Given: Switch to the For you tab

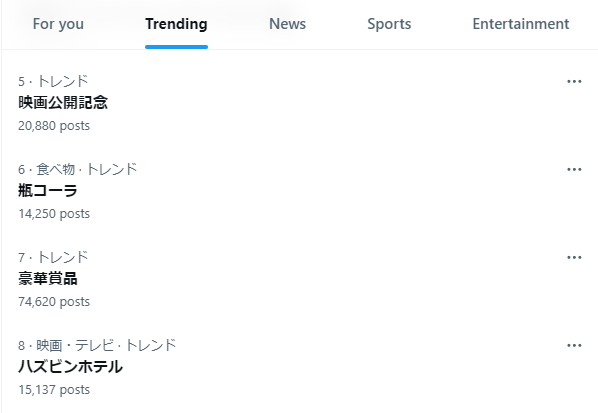Looking at the screenshot, I should tap(58, 24).
